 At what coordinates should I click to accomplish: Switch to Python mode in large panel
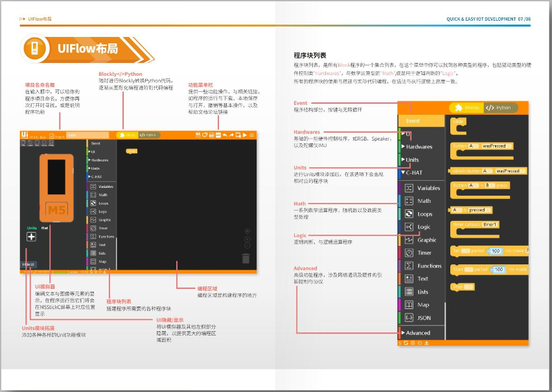point(498,108)
